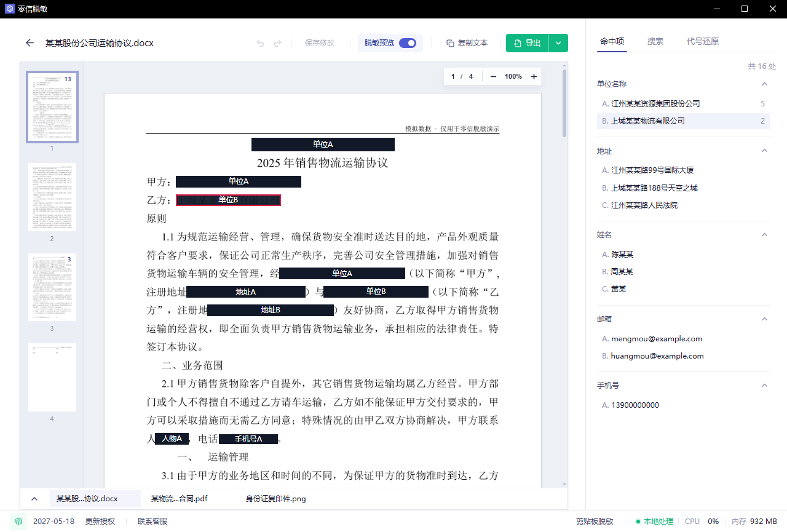Viewport: 787px width, 532px height.
Task: Collapse the 地址 section
Action: tap(764, 151)
